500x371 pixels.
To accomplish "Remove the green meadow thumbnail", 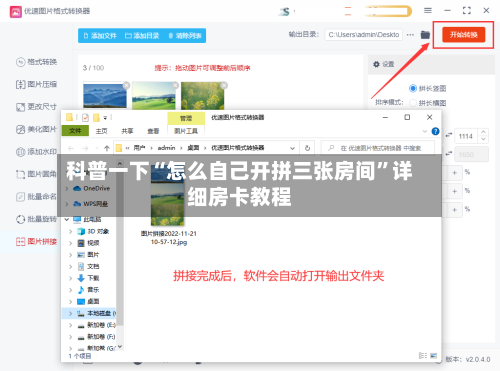I will click(x=175, y=86).
